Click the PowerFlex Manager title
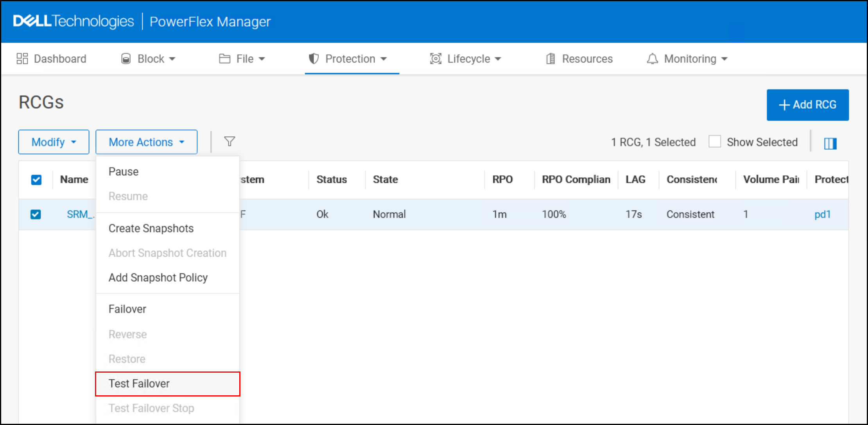Image resolution: width=868 pixels, height=425 pixels. [x=210, y=22]
